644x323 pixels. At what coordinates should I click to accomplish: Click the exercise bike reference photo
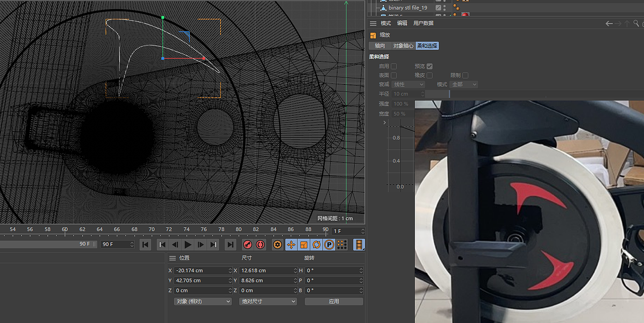click(x=529, y=211)
